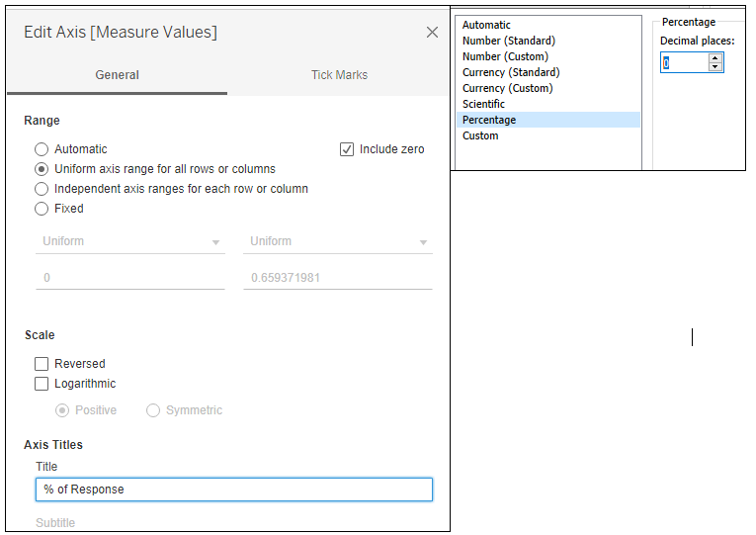Viewport: 756px width, 535px height.
Task: Pick the Custom format option
Action: tap(480, 135)
